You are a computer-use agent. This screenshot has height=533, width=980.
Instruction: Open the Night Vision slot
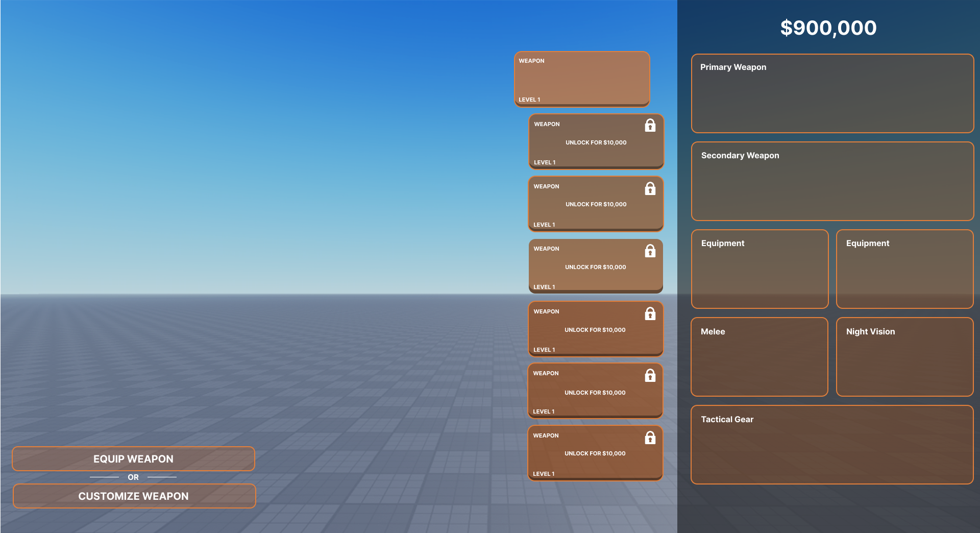[904, 357]
